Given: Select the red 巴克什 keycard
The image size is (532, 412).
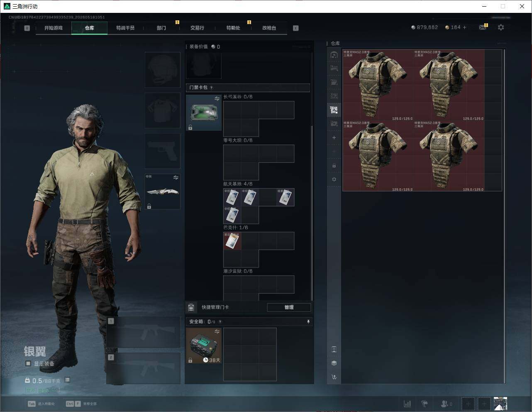Looking at the screenshot, I should click(232, 241).
